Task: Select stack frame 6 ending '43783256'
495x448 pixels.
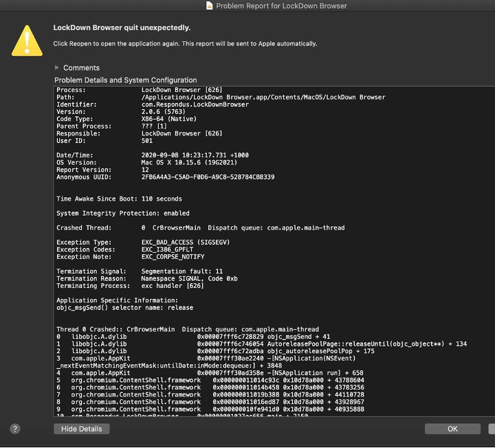Action: point(210,388)
